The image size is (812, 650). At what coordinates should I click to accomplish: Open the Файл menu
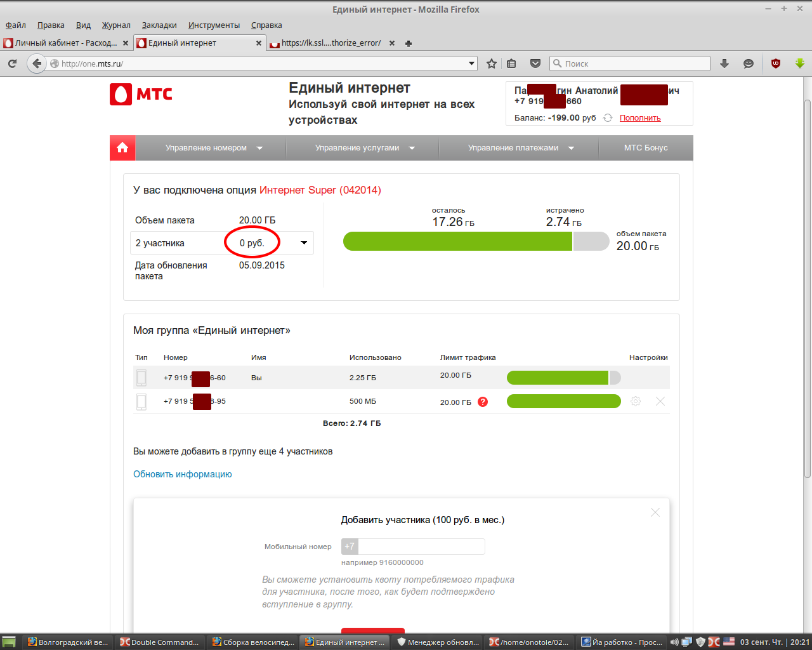pyautogui.click(x=16, y=25)
